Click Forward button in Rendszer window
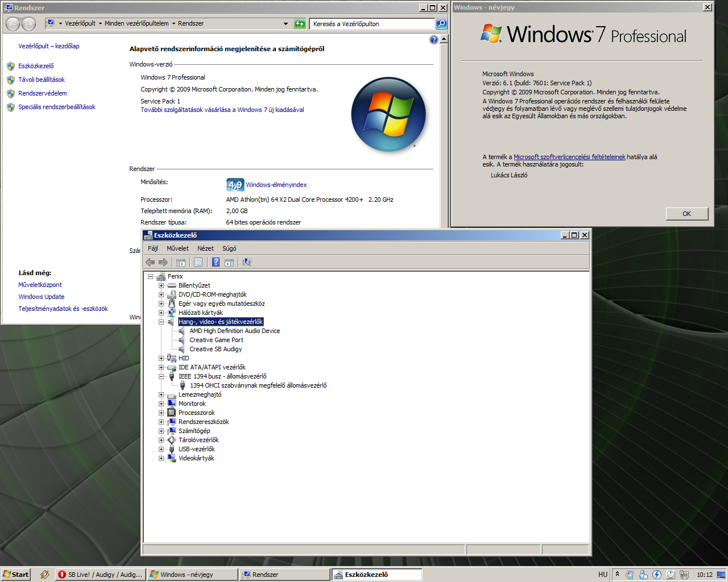Image resolution: width=728 pixels, height=582 pixels. (x=28, y=24)
